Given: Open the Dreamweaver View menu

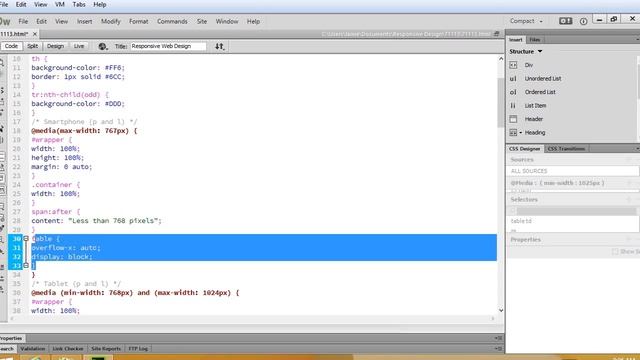Looking at the screenshot, I should click(x=61, y=21).
